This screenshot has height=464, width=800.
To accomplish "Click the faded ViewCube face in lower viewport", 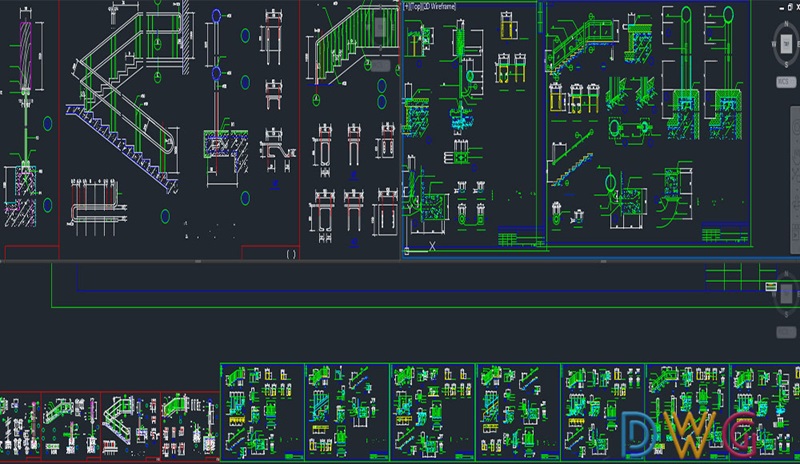I will coord(786,295).
